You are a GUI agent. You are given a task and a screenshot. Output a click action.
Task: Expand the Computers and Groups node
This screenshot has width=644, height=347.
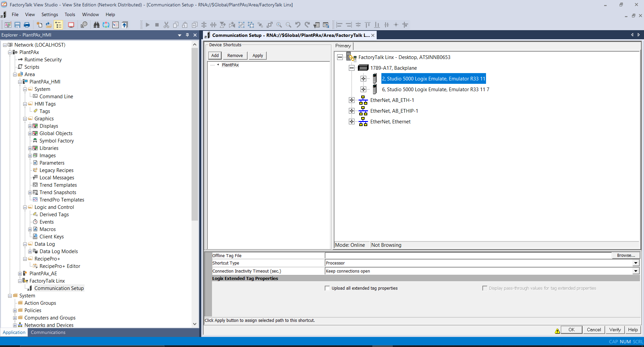(x=15, y=318)
